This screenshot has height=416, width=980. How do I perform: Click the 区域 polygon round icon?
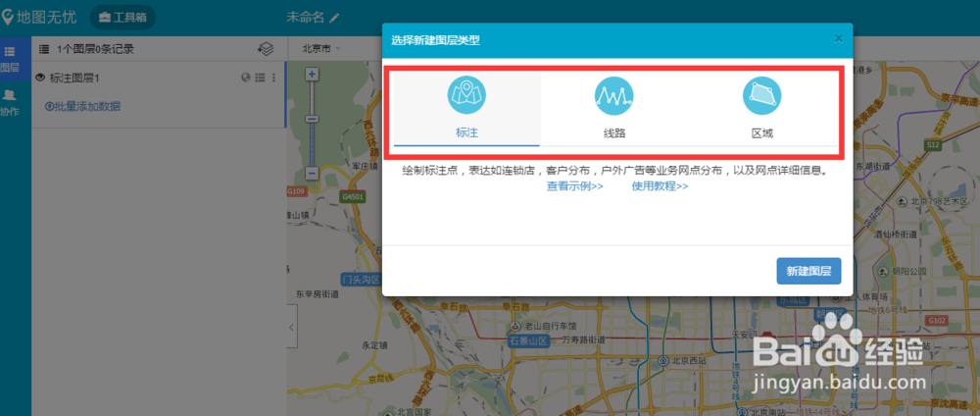click(761, 96)
